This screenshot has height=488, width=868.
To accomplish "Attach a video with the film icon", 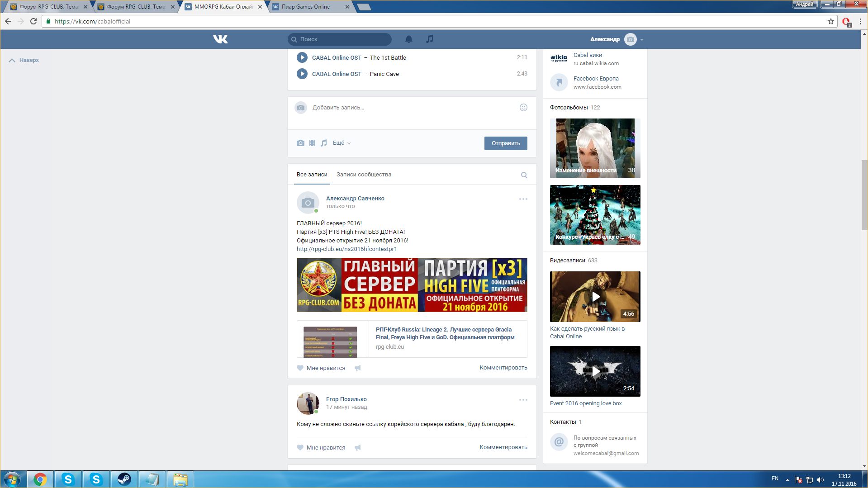I will pyautogui.click(x=312, y=143).
